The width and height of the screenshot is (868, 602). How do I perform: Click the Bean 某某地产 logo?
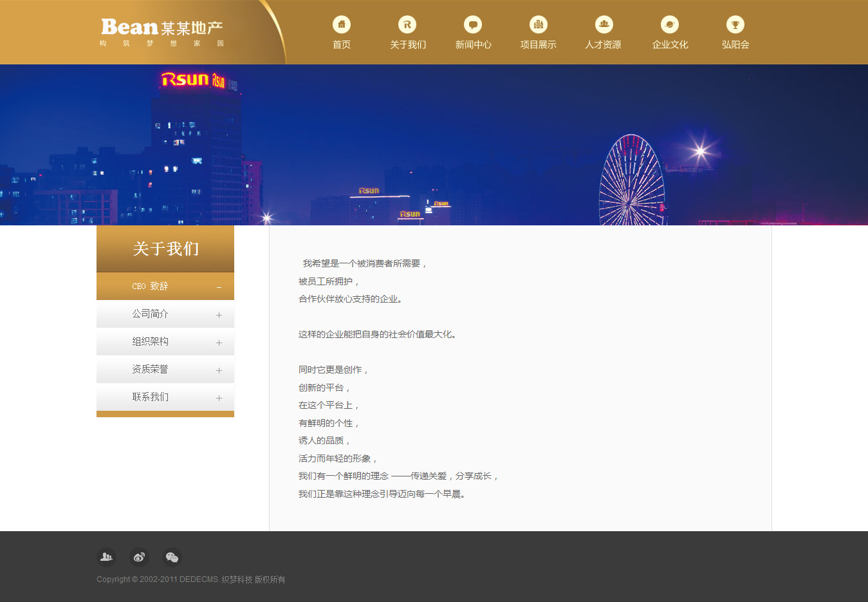coord(162,32)
